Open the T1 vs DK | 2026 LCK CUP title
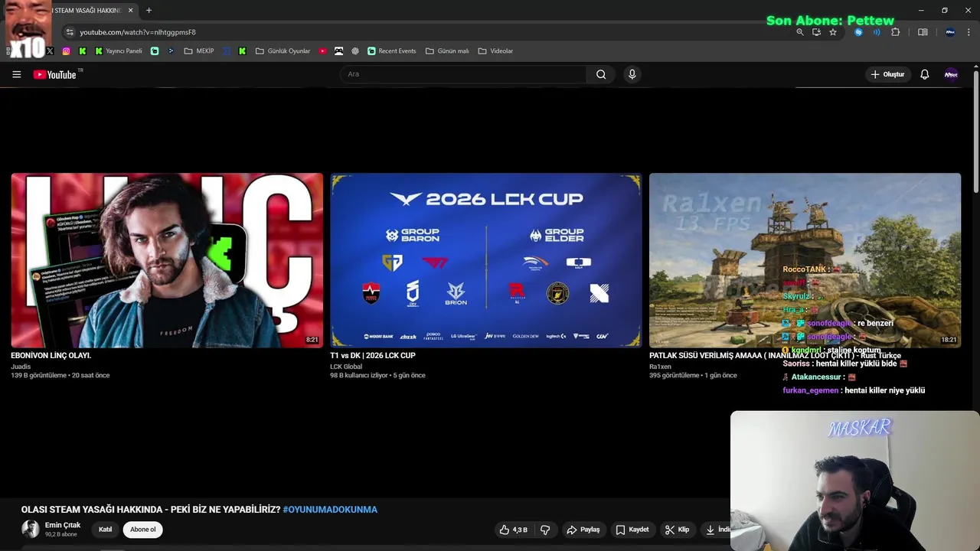This screenshot has height=551, width=980. click(373, 356)
